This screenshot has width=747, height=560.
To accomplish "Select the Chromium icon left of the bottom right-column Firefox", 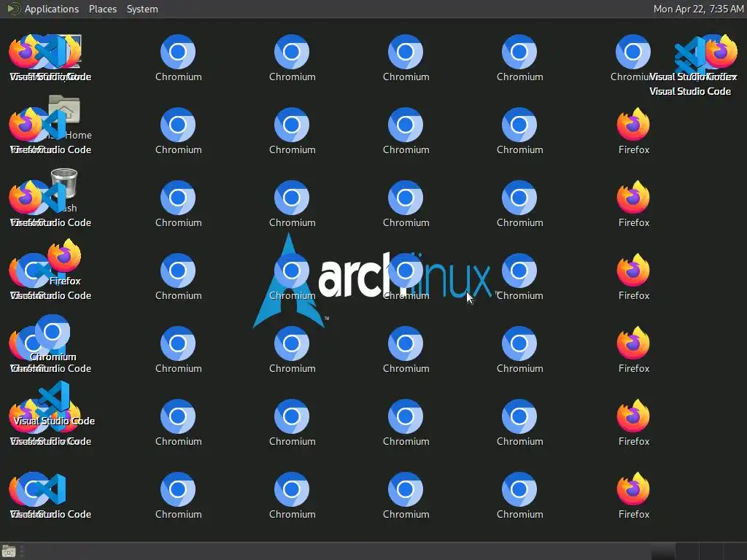I will [x=519, y=489].
